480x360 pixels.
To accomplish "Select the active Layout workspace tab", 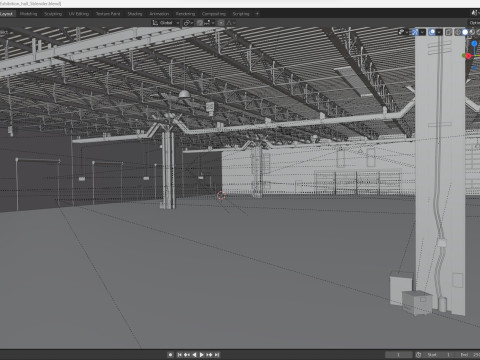I will [7, 14].
